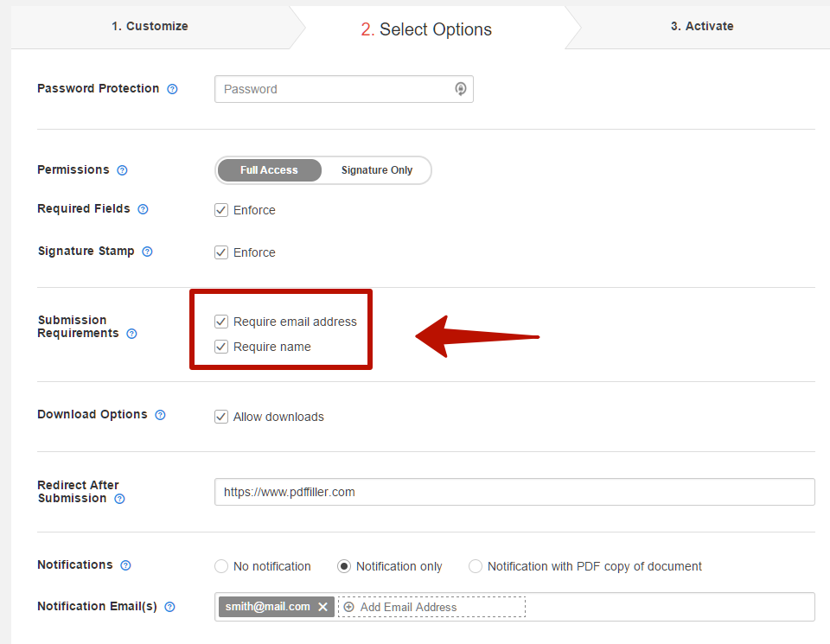Disable Allow downloads checkbox

point(221,417)
